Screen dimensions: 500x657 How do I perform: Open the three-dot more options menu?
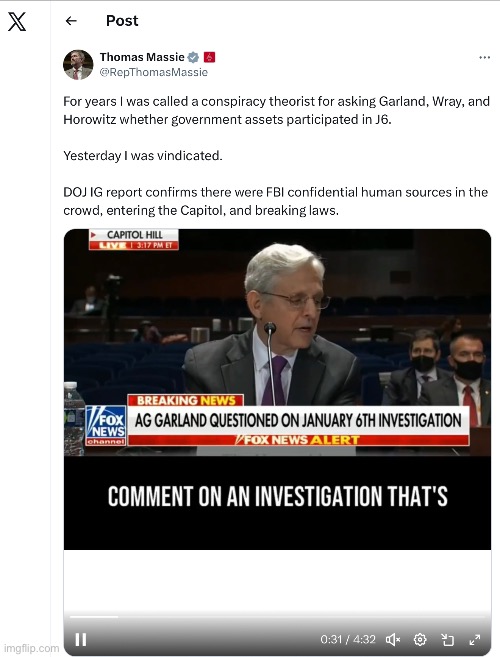tap(484, 57)
